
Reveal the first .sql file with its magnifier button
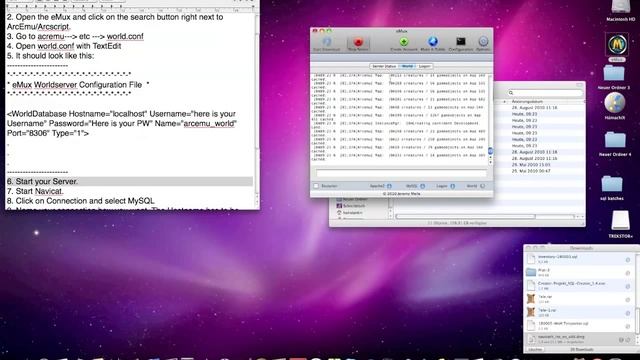[x=628, y=260]
